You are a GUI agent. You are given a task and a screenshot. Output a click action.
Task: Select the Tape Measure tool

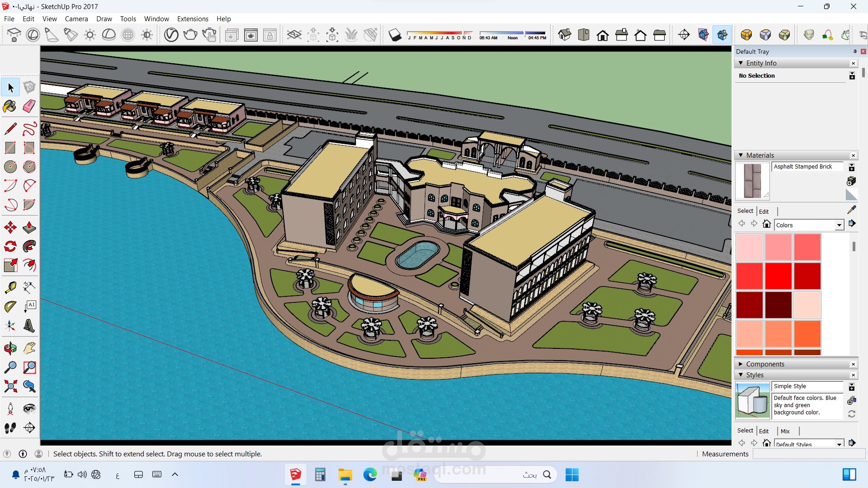pos(10,287)
